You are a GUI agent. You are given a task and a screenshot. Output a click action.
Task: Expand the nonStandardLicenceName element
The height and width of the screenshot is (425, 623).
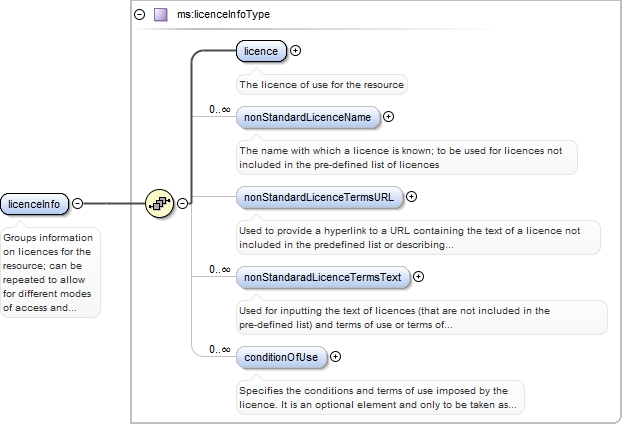point(389,117)
